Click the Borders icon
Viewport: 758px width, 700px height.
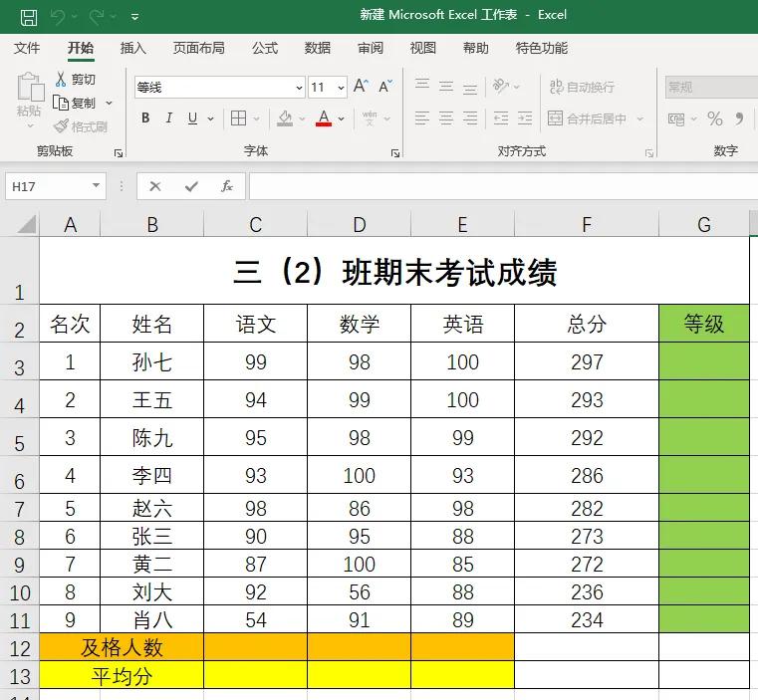point(238,117)
